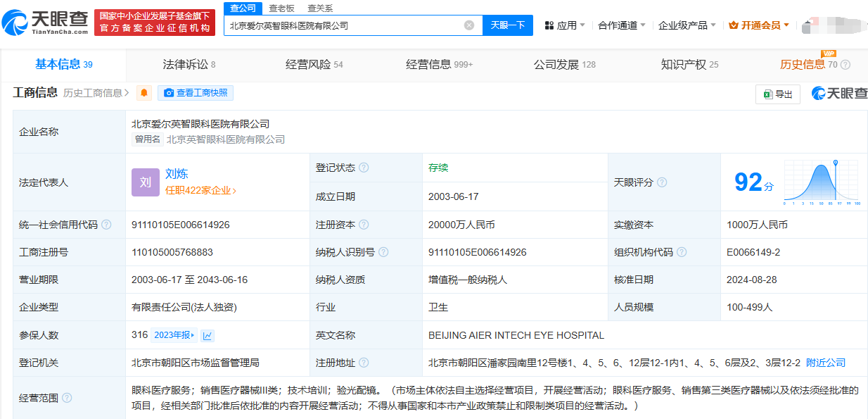
Task: Select approval date 2024-08-28
Action: (x=752, y=280)
